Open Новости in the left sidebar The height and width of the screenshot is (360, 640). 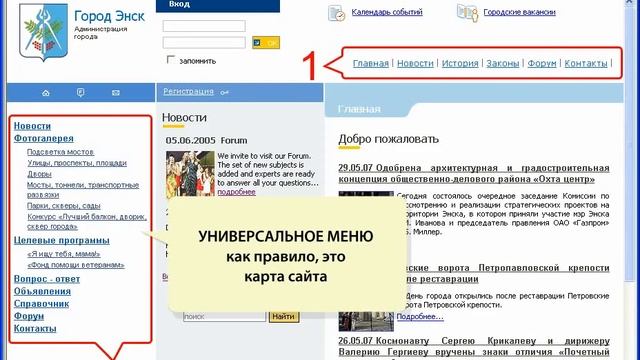(x=32, y=126)
